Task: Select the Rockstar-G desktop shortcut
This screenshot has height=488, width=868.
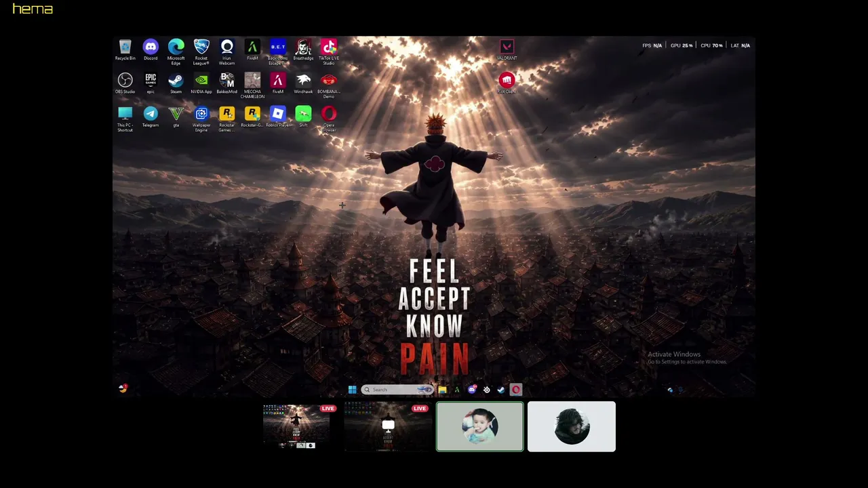Action: (x=252, y=117)
